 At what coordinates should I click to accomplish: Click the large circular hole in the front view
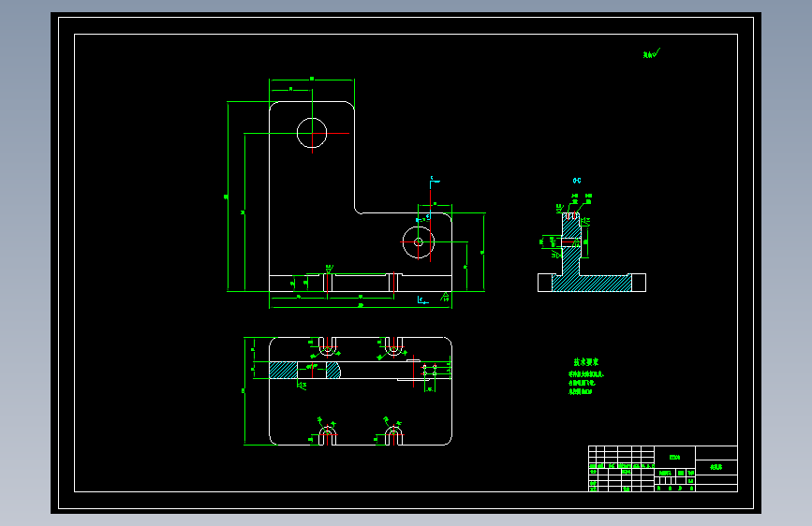312,133
